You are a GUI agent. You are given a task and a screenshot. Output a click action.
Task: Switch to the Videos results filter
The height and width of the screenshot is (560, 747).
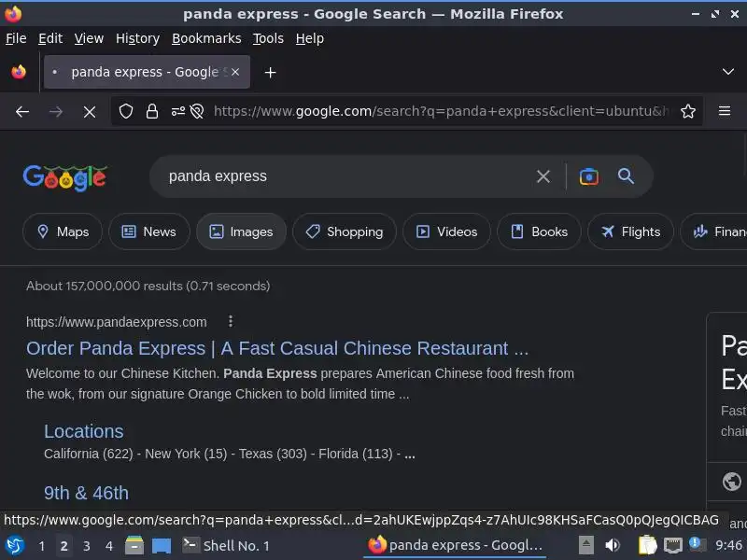point(447,231)
